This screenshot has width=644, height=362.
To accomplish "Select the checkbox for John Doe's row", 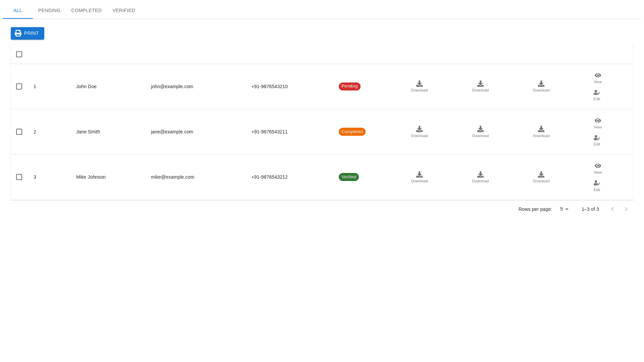I will click(19, 86).
